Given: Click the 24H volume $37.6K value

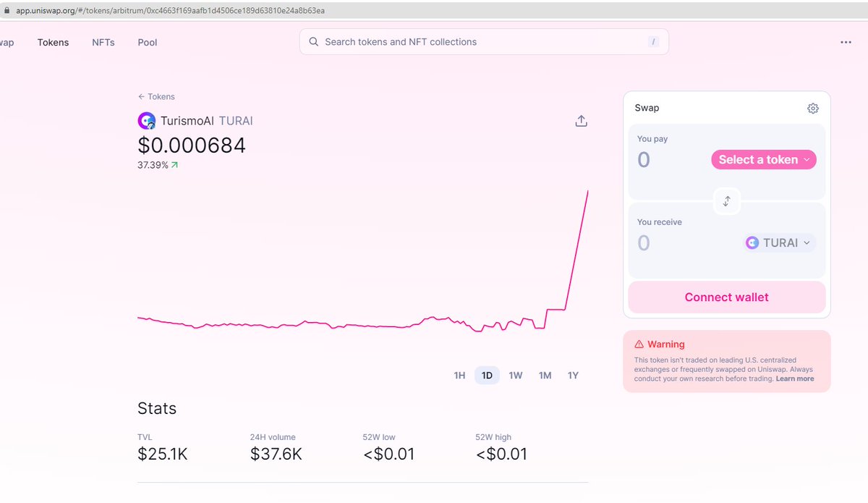Looking at the screenshot, I should 276,455.
